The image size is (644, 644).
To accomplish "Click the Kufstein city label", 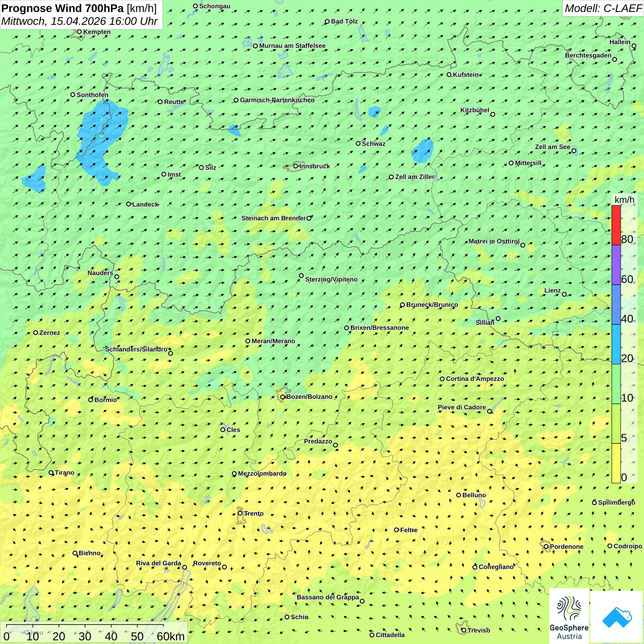I will (466, 75).
